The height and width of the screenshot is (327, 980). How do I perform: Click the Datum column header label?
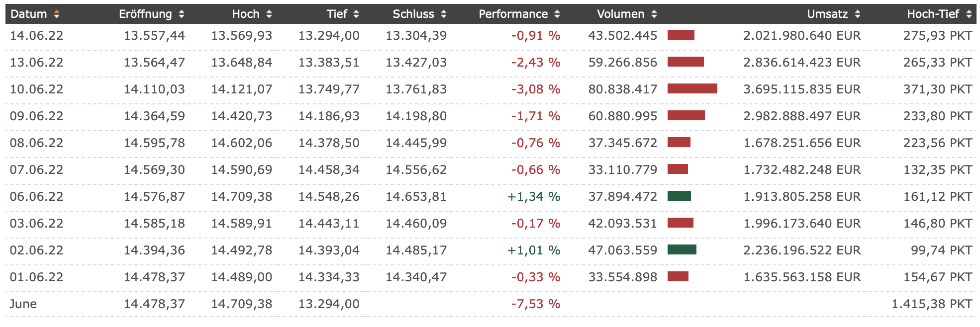coord(28,14)
